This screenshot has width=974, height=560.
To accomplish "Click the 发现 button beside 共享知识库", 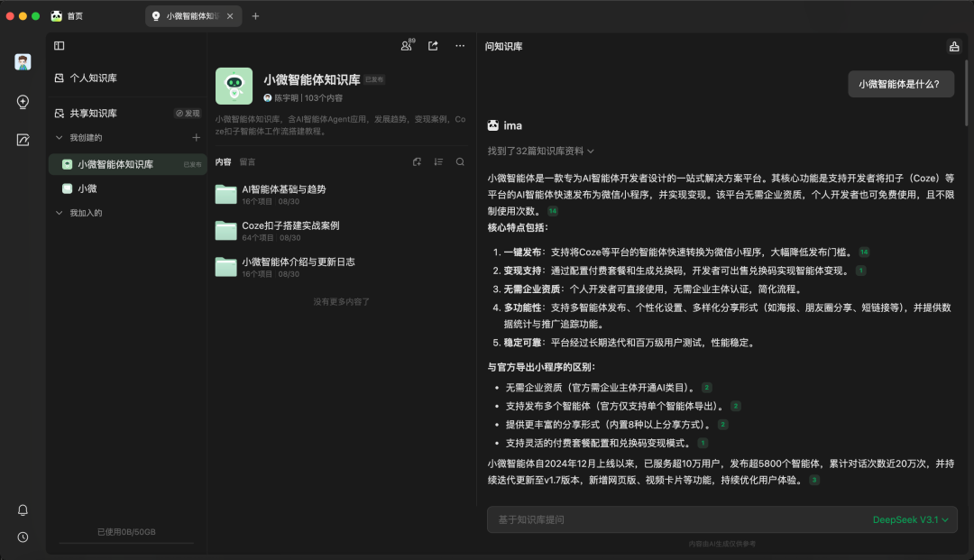I will point(188,114).
